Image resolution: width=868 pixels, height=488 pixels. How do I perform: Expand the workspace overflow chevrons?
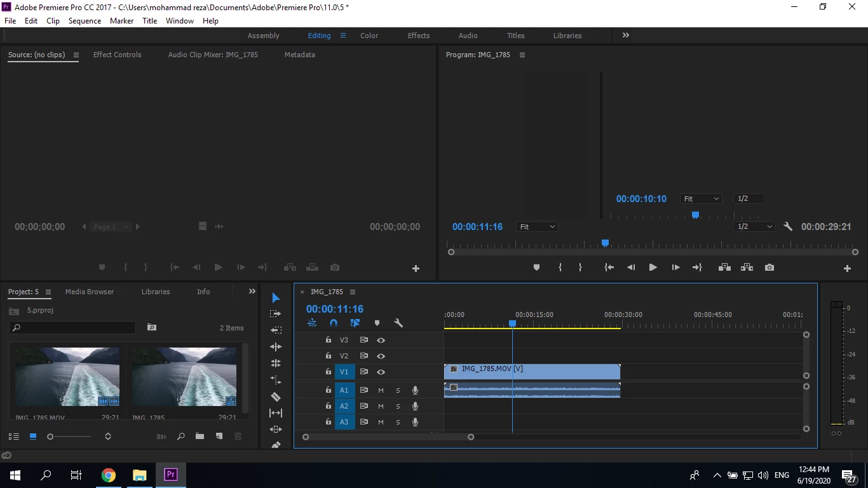click(626, 36)
